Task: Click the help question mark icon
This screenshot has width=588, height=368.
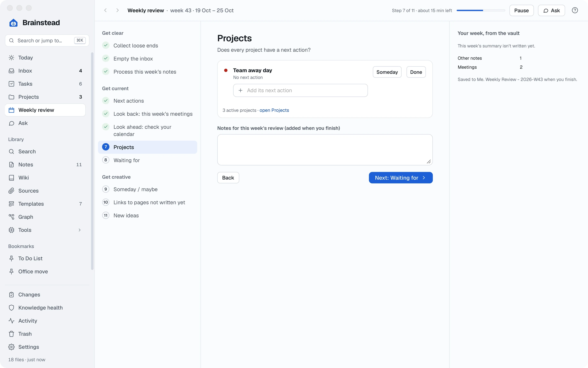Action: tap(575, 10)
